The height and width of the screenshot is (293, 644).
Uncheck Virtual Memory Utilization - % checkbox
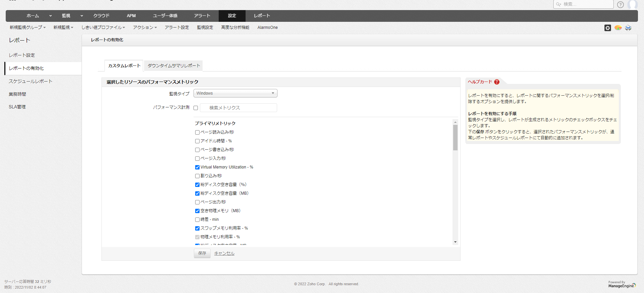coord(197,167)
